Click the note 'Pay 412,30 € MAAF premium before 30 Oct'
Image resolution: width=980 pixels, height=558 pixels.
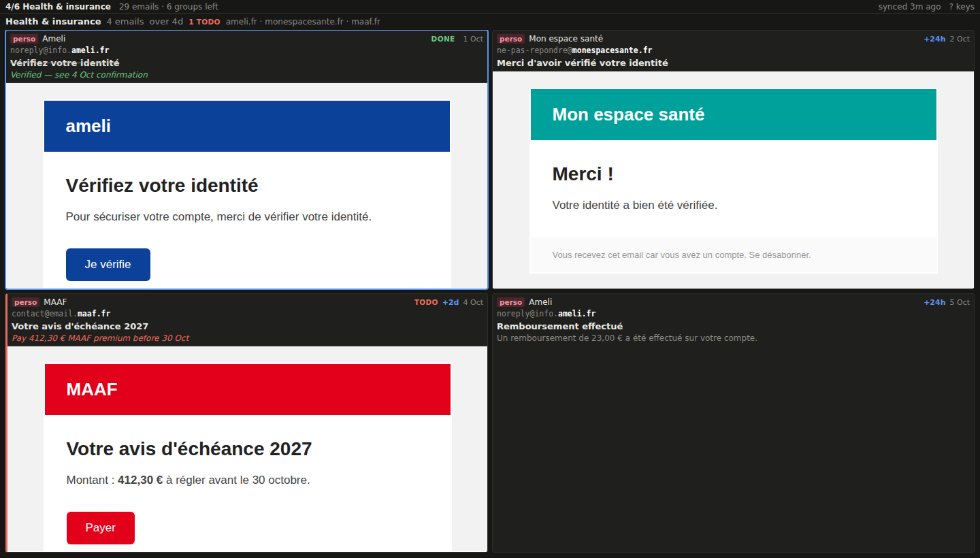(x=101, y=338)
